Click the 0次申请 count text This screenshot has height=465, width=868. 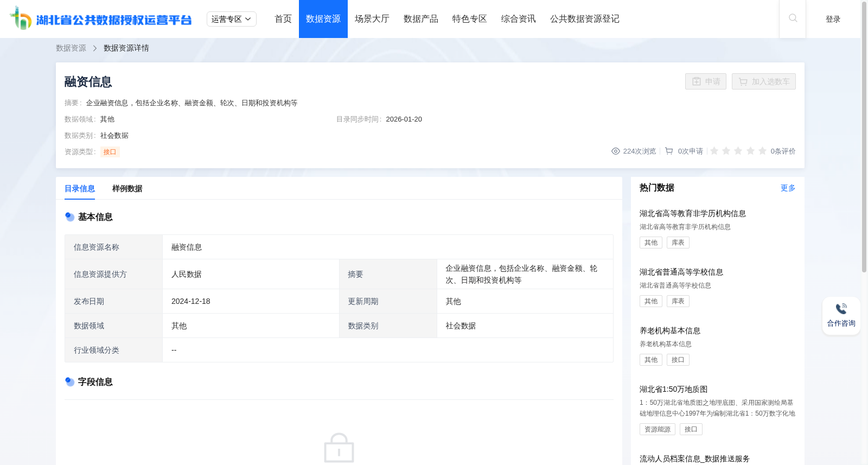click(691, 151)
